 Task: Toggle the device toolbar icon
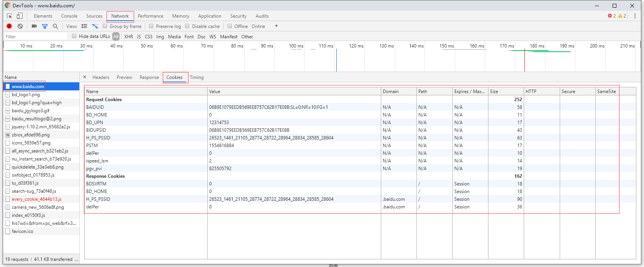point(20,16)
